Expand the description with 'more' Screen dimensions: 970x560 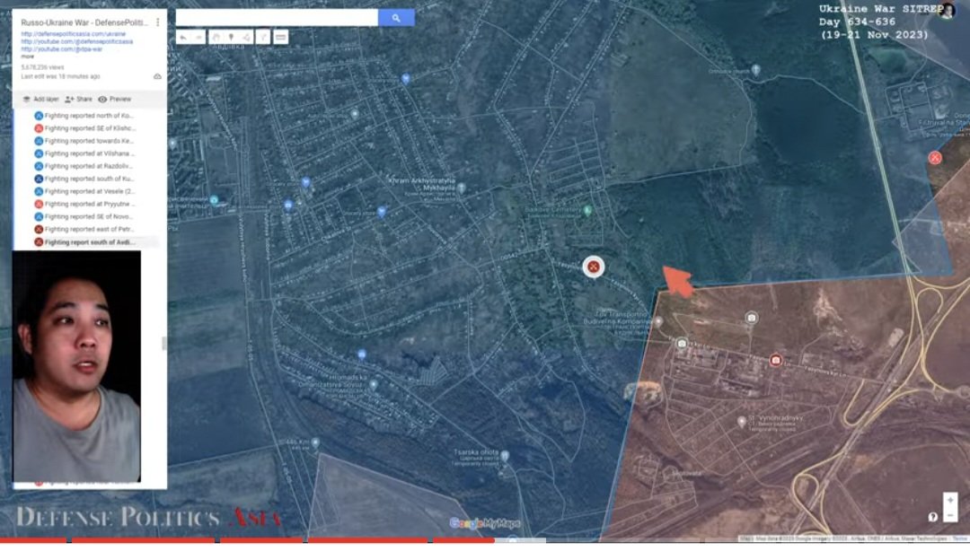click(x=28, y=56)
